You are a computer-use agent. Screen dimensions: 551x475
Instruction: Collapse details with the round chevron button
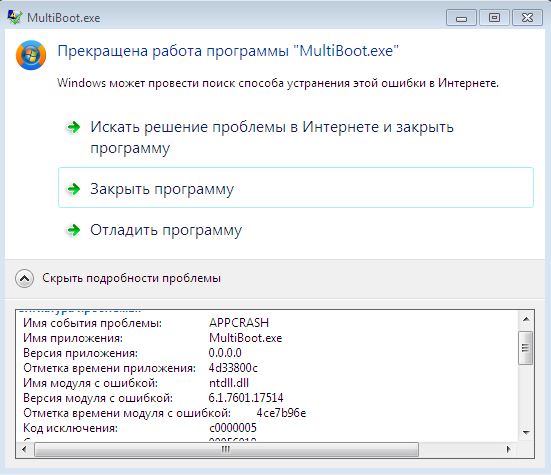click(25, 279)
